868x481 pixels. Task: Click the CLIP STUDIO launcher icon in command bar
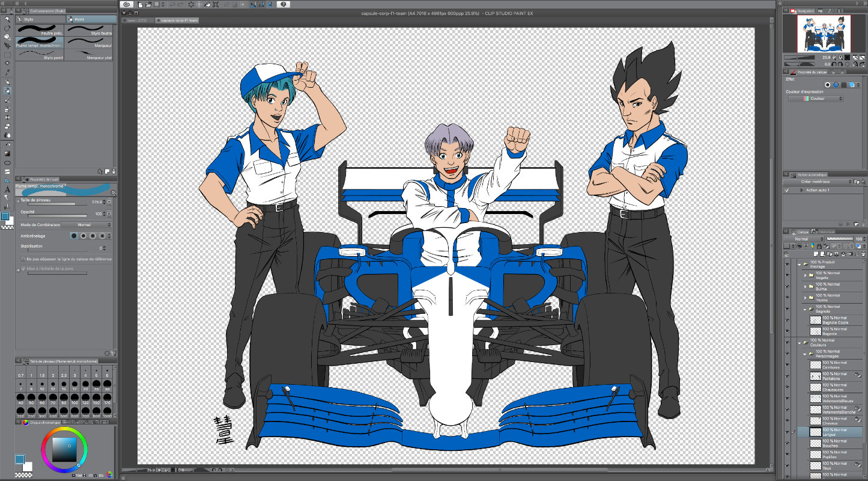(127, 4)
